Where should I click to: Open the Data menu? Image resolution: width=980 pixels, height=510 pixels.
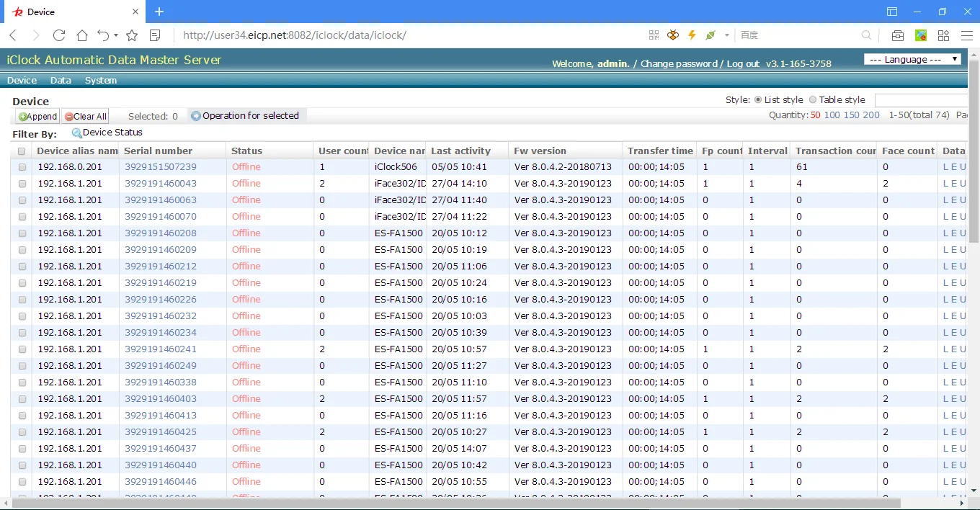click(61, 81)
